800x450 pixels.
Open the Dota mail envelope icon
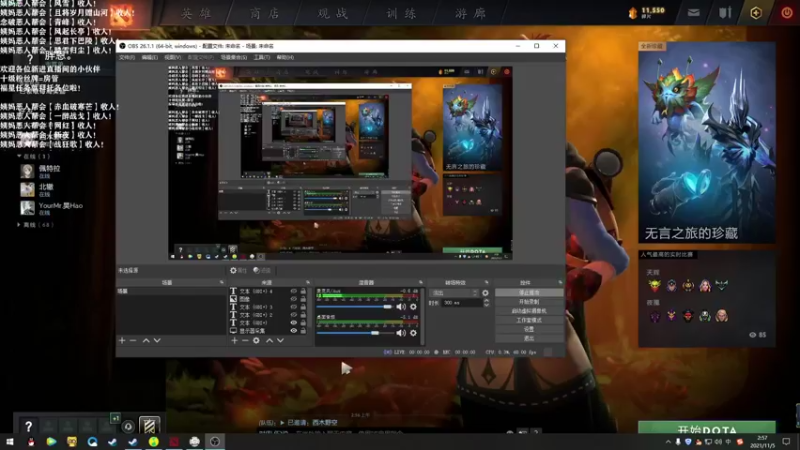coord(693,13)
